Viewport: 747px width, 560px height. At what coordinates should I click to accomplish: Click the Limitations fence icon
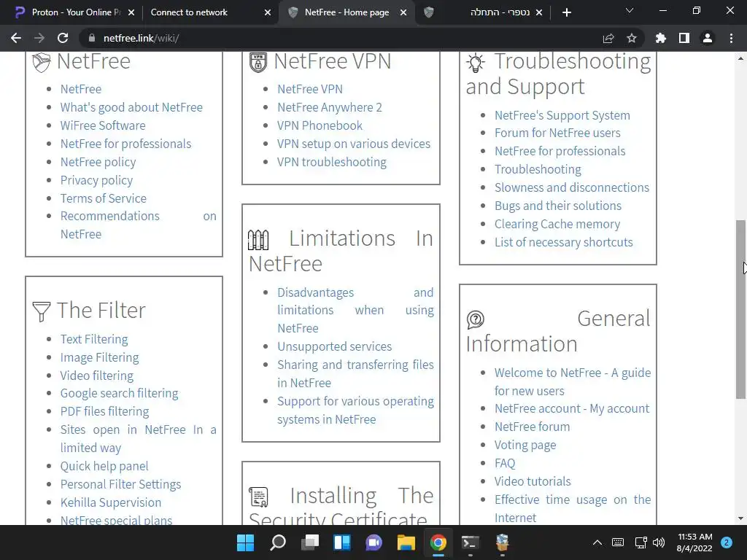258,239
